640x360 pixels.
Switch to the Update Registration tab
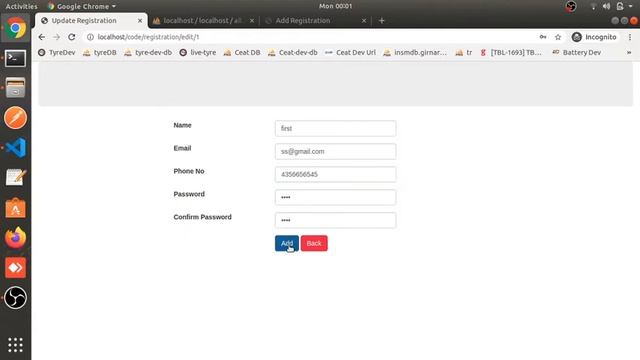[x=91, y=20]
